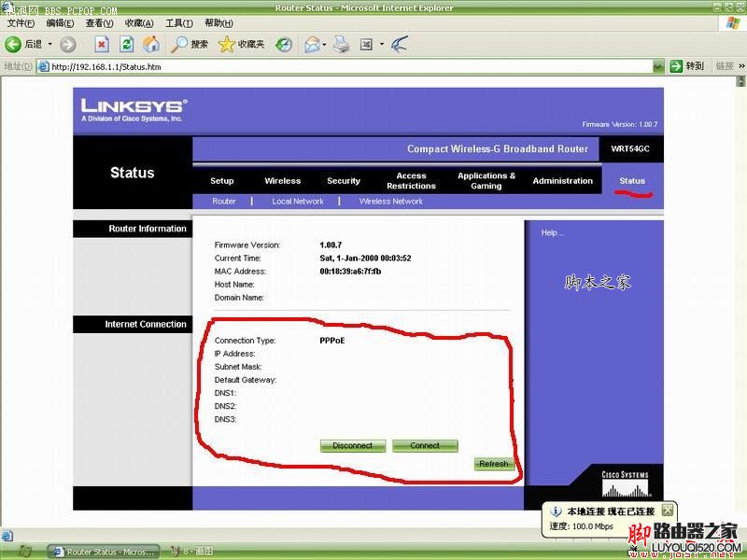The height and width of the screenshot is (560, 747).
Task: Open the 帮助(H) menu
Action: 218,22
